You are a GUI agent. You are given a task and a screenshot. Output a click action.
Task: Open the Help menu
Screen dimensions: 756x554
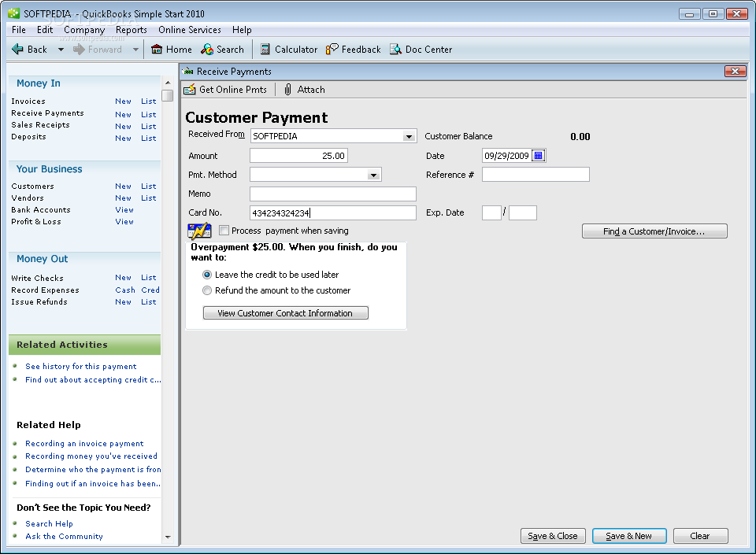[x=242, y=30]
